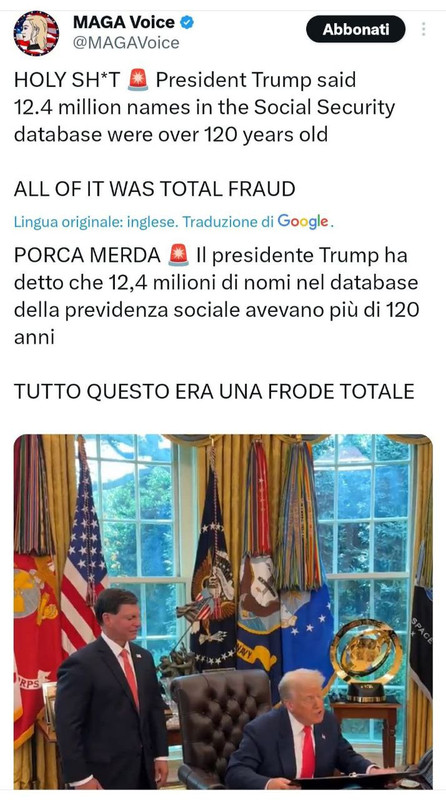Select the Traduzione di text

coord(228,222)
